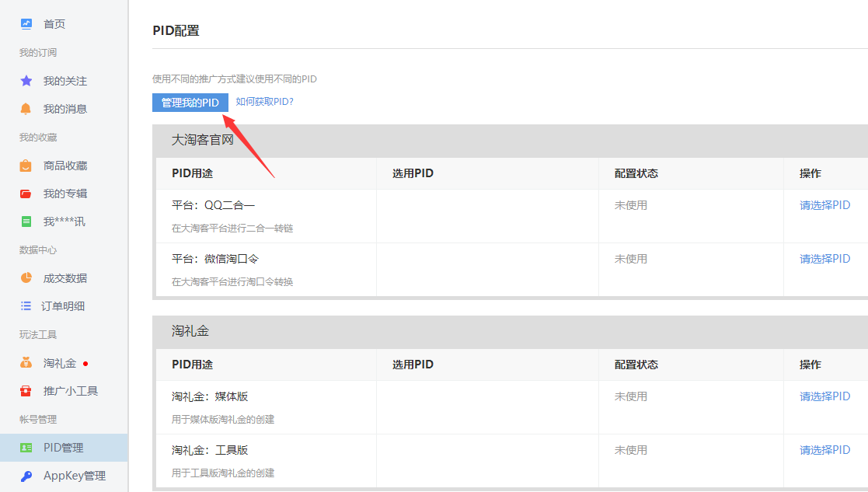Open 首页 in the sidebar
The height and width of the screenshot is (492, 868).
point(54,24)
